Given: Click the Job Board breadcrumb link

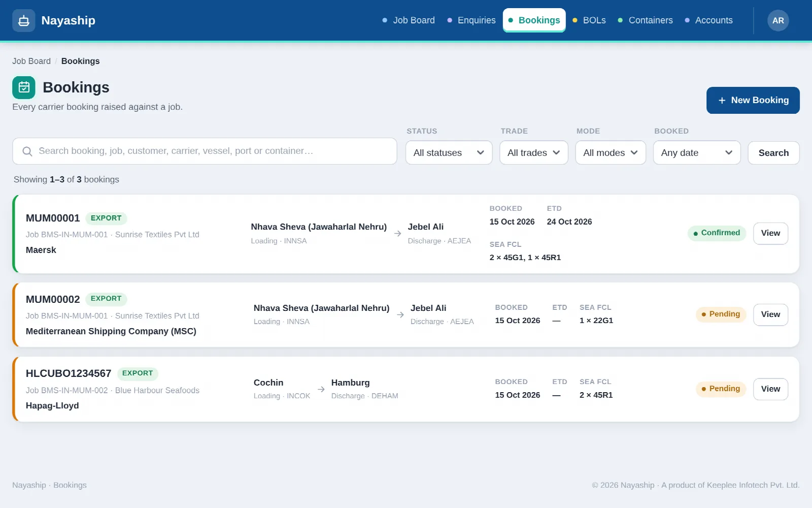Looking at the screenshot, I should pos(31,61).
